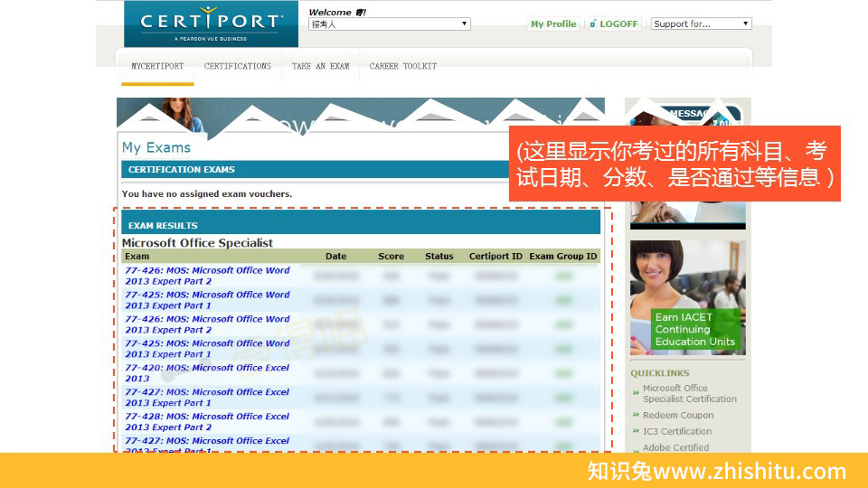
Task: Open the CAREER TOOLKIT tab
Action: tap(403, 66)
